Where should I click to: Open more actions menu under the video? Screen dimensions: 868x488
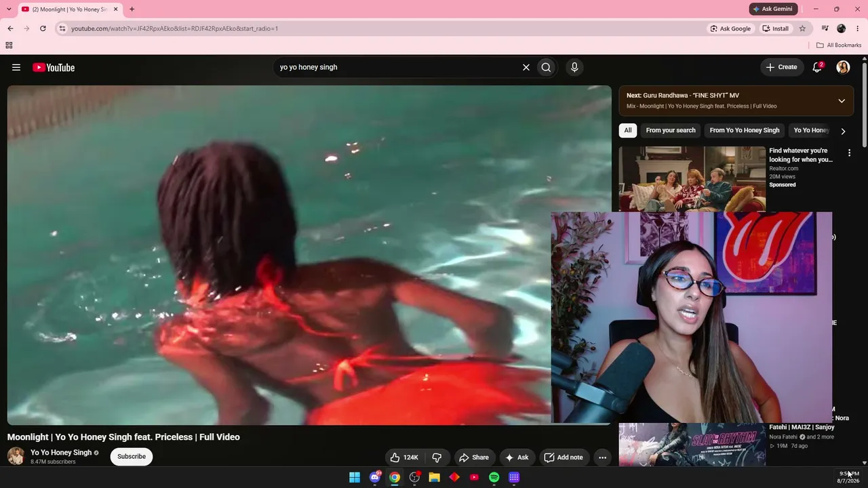tap(602, 457)
